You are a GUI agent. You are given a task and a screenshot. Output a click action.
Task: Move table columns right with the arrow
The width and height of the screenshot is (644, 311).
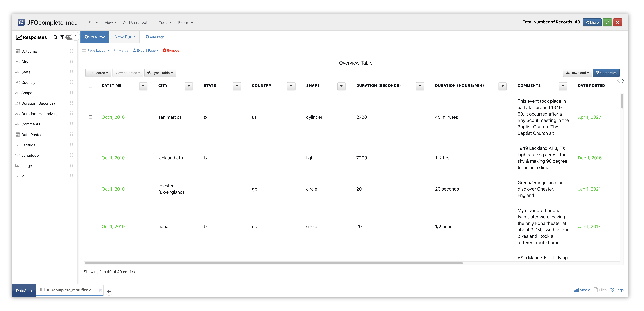[x=623, y=81]
